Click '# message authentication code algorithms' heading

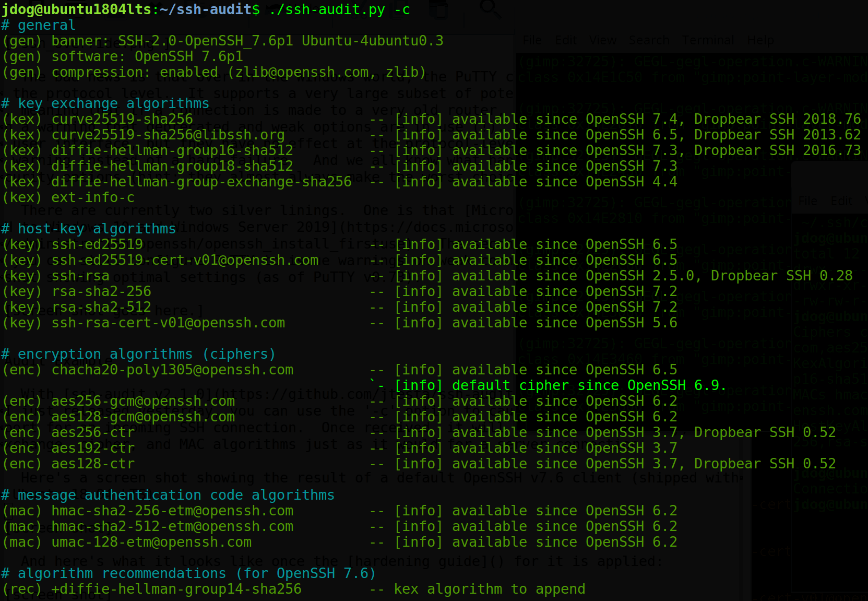[168, 495]
